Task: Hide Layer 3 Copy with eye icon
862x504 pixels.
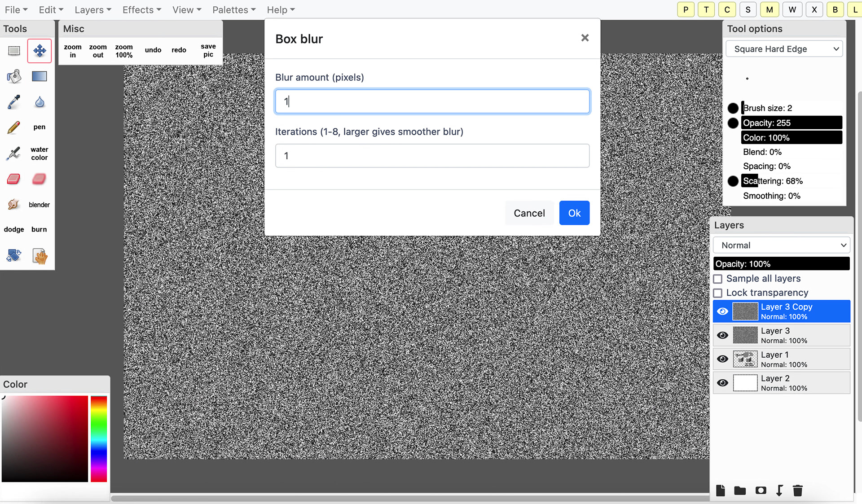Action: pyautogui.click(x=722, y=311)
